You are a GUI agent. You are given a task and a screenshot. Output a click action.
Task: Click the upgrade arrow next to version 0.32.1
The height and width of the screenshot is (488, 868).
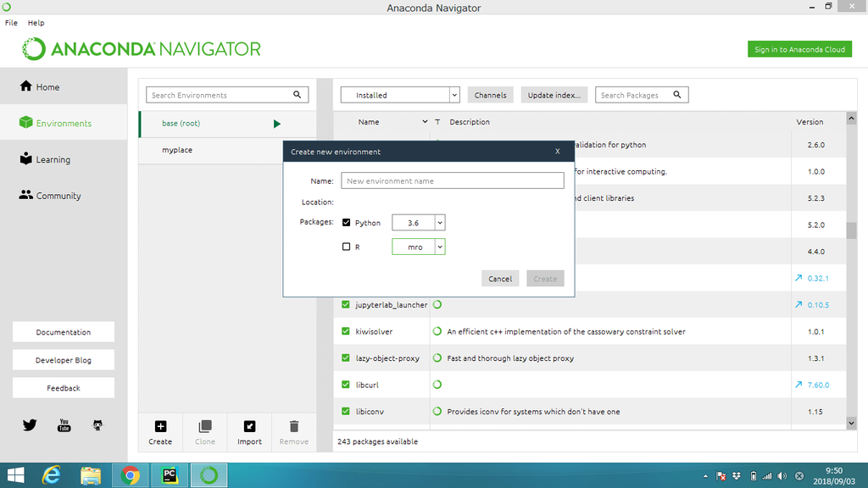point(798,278)
